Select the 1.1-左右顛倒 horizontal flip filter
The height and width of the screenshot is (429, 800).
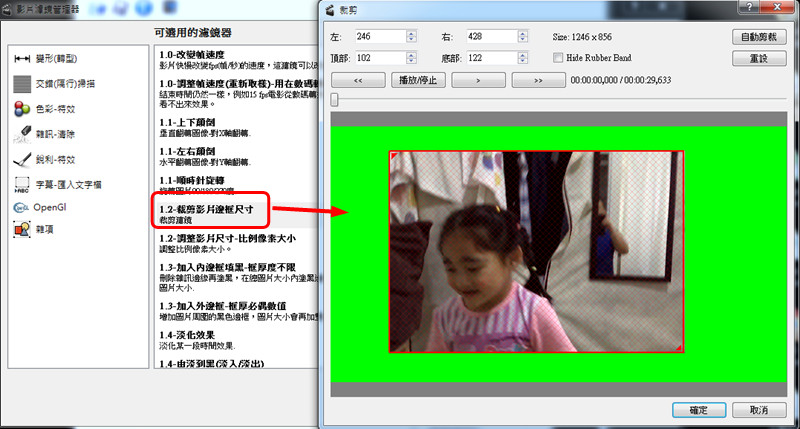click(x=237, y=157)
